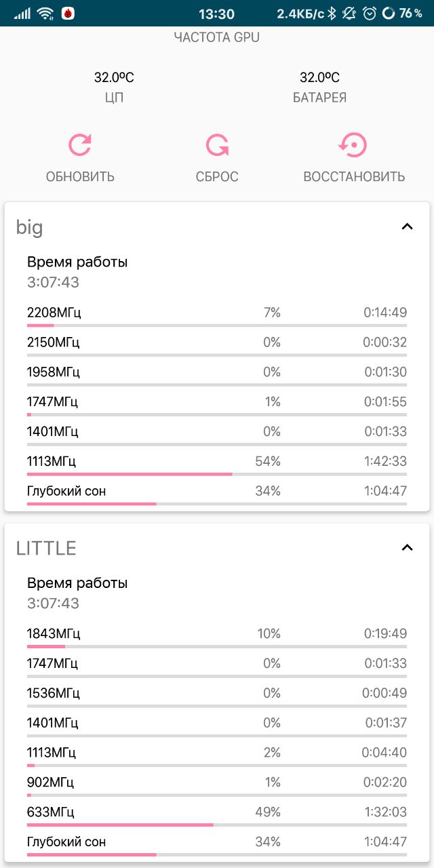The width and height of the screenshot is (434, 868).
Task: Tap the 1843МГц row in LITTLE
Action: click(217, 637)
